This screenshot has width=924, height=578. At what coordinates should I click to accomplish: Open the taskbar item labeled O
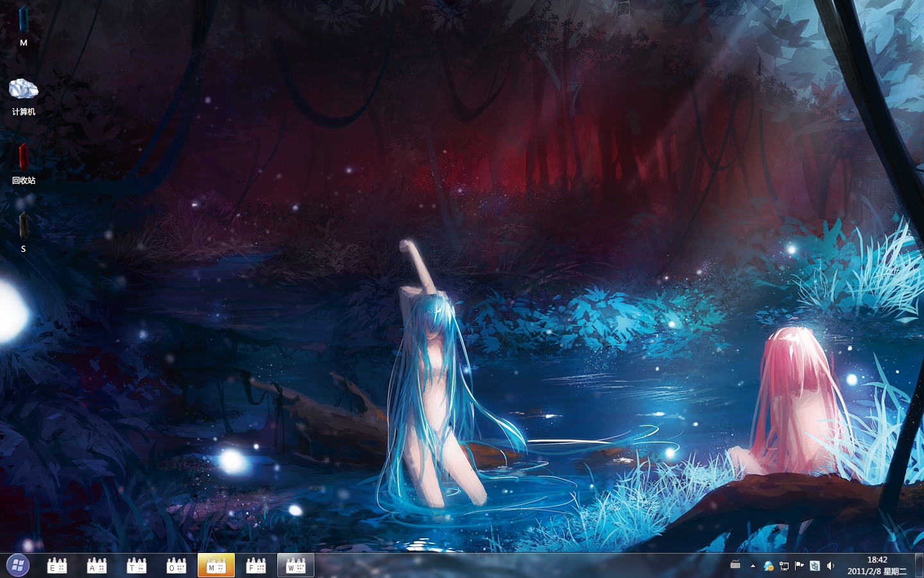pyautogui.click(x=176, y=565)
